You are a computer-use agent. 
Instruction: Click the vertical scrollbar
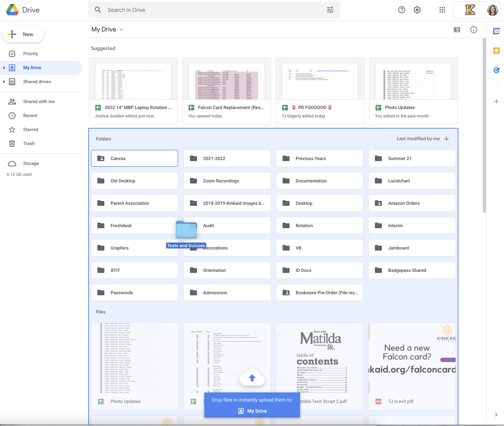point(484,126)
